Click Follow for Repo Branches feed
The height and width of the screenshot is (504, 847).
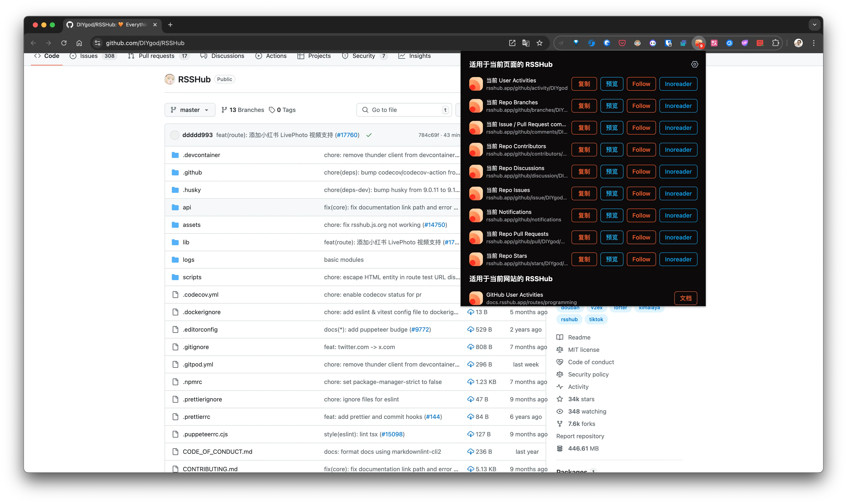[641, 106]
